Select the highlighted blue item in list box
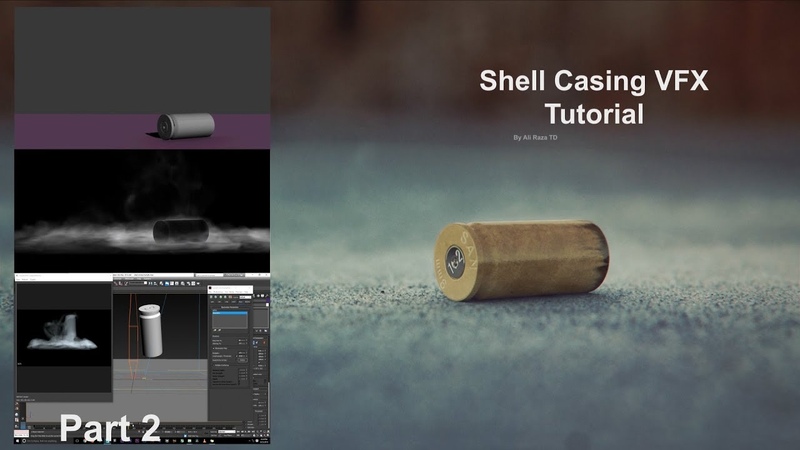This screenshot has width=800, height=450. (x=228, y=313)
